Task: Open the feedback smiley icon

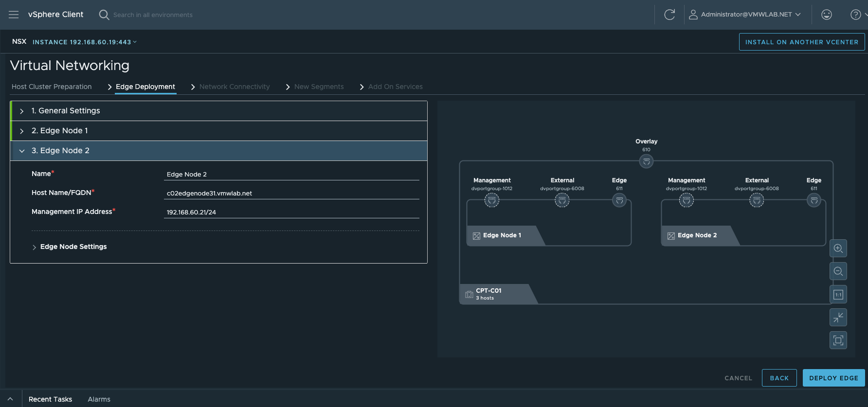Action: tap(826, 15)
